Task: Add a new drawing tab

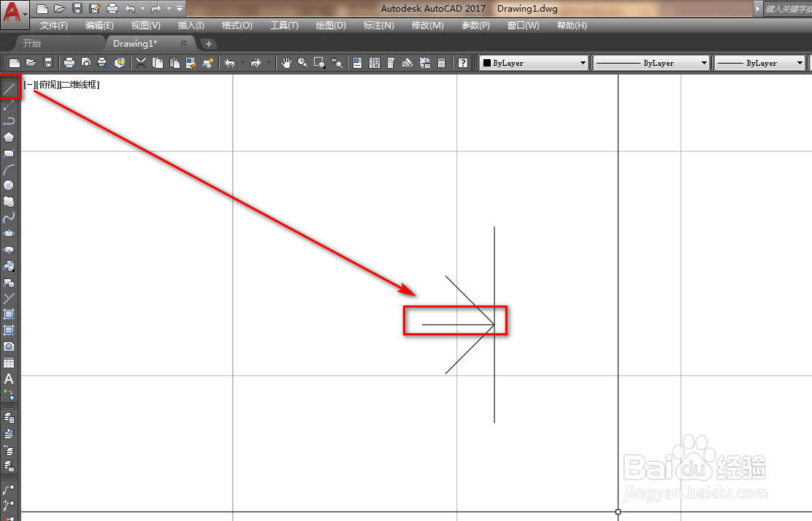Action: (209, 44)
